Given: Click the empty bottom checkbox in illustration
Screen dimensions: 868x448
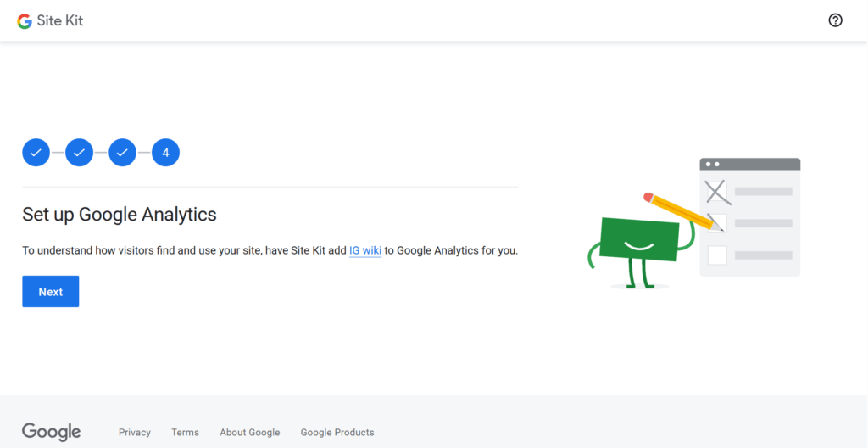Looking at the screenshot, I should point(717,255).
